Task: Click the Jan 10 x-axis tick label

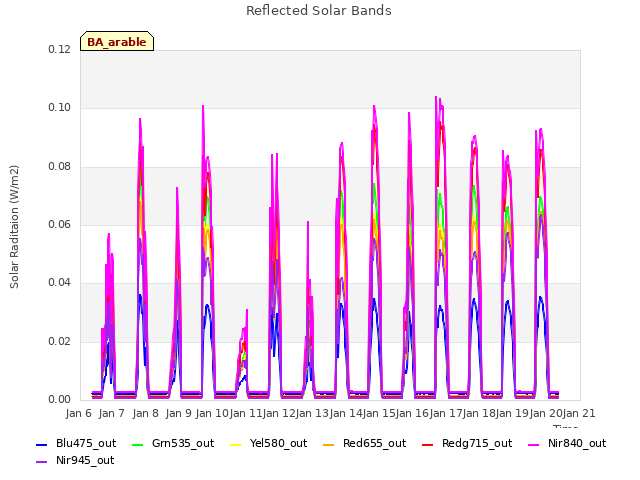Action: (212, 413)
